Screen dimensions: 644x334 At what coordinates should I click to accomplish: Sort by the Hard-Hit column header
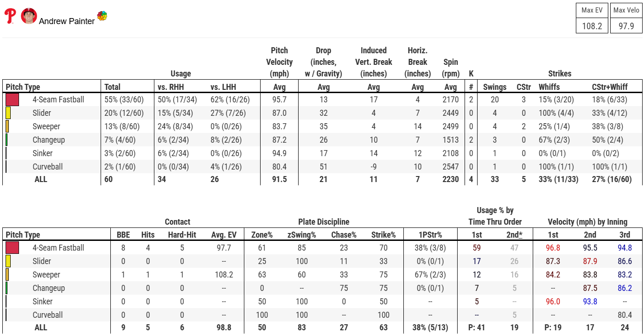[x=182, y=235]
